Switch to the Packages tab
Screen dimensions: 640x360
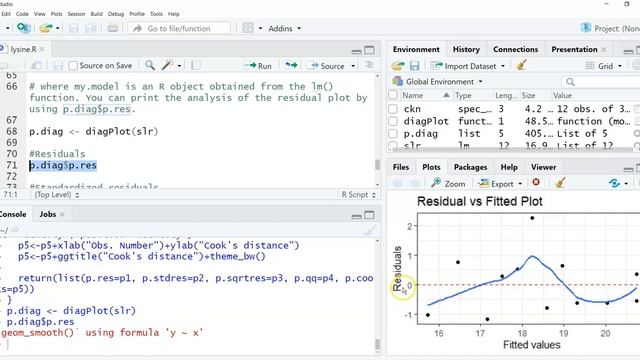pos(470,167)
